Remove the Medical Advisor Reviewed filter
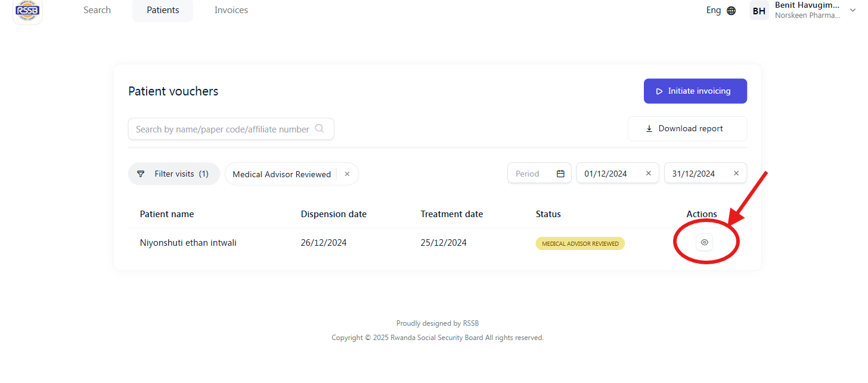 coord(347,174)
